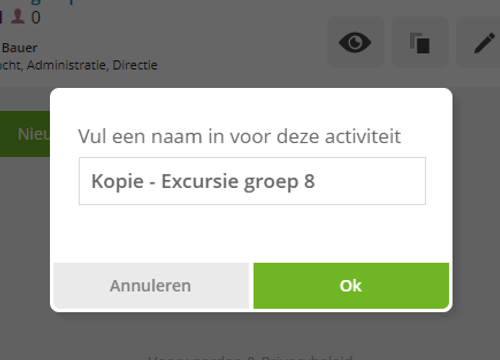Screen dimensions: 500x360
Task: Click the pencil edit icon
Action: coord(483,43)
